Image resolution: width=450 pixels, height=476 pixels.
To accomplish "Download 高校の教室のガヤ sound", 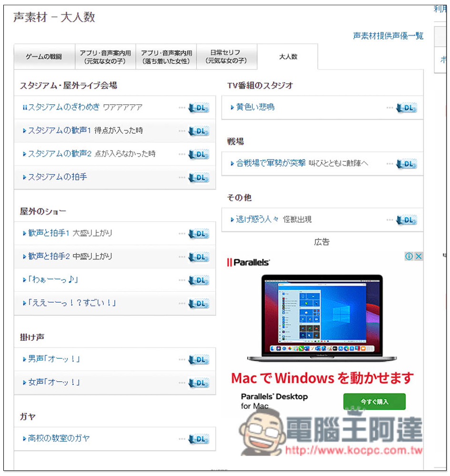I will (x=199, y=439).
